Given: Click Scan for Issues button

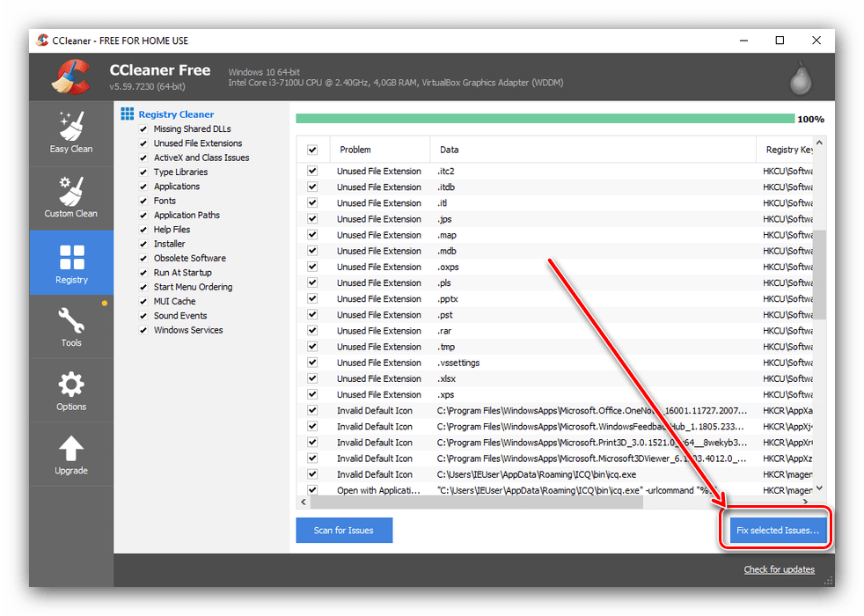Looking at the screenshot, I should [344, 530].
